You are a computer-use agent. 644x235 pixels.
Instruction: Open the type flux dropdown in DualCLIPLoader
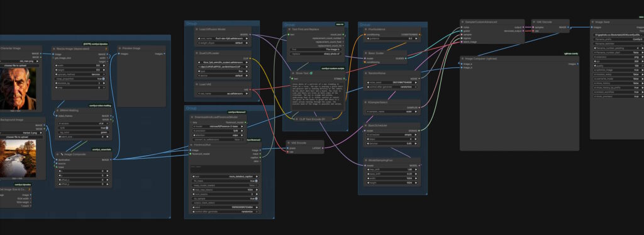(x=223, y=71)
